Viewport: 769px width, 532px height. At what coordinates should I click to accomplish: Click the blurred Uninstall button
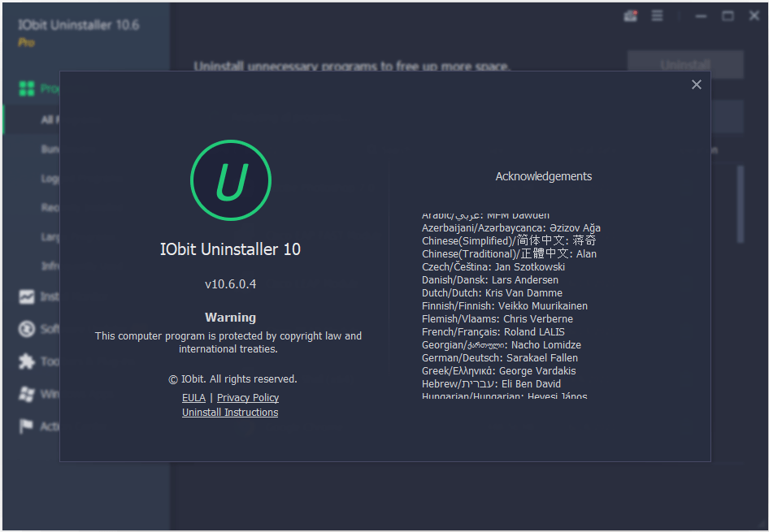(685, 64)
